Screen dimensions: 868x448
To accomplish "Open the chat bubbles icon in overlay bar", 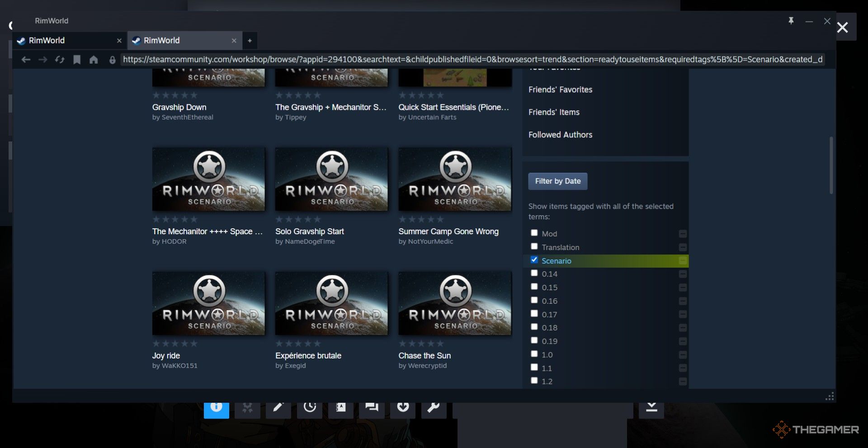I will click(x=372, y=407).
